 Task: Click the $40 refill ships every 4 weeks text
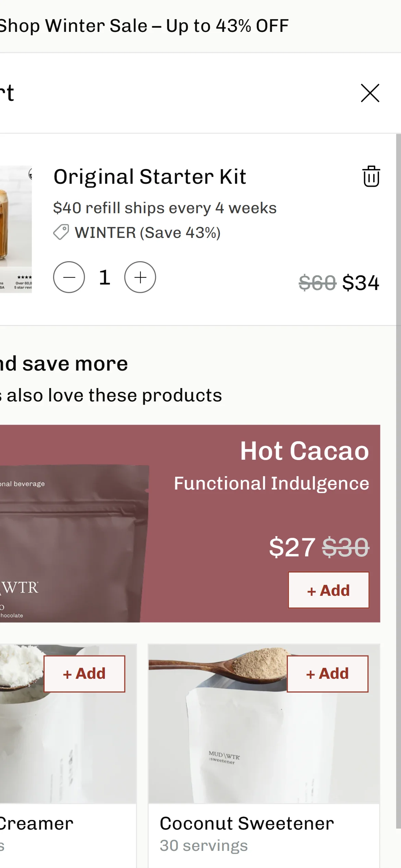[165, 208]
